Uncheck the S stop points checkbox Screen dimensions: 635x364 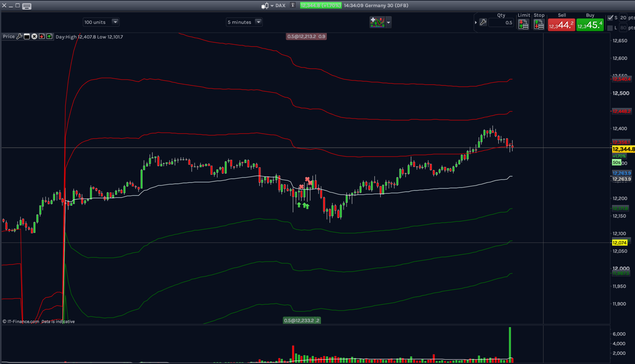pyautogui.click(x=610, y=18)
